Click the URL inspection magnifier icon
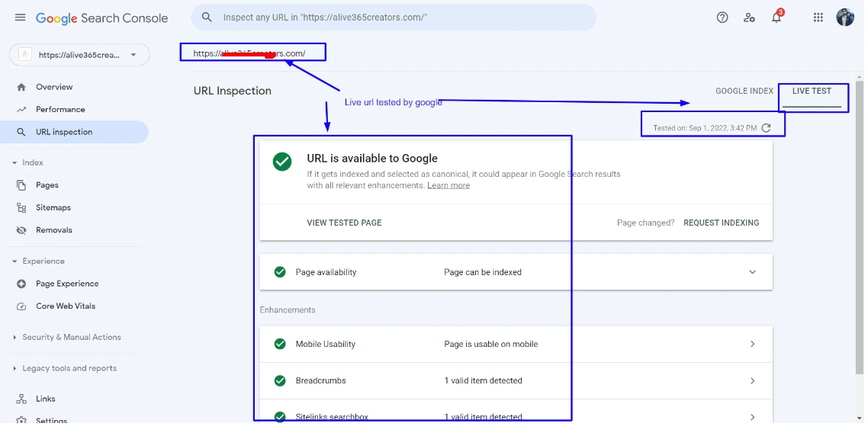Screen dimensions: 868x433 coord(21,132)
